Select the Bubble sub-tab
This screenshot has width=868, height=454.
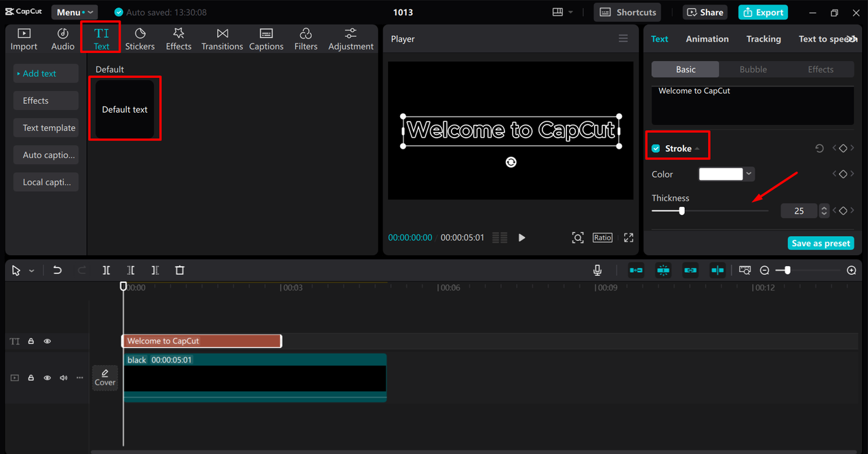point(753,69)
